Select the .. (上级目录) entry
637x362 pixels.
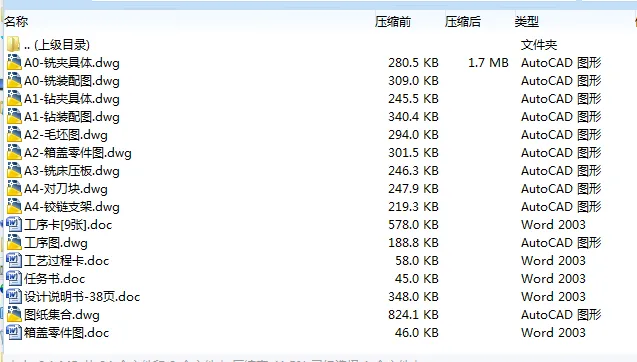56,45
